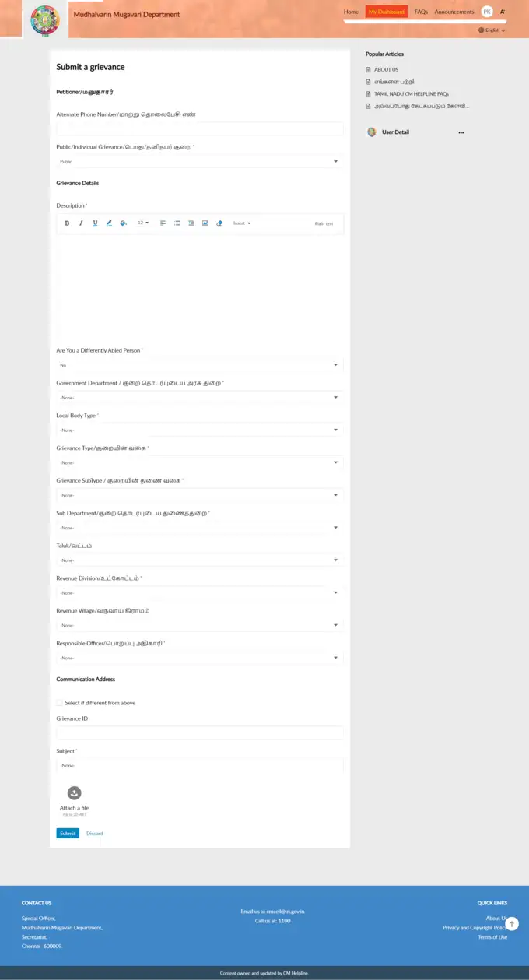Go to the FAQs menu item

(x=421, y=12)
